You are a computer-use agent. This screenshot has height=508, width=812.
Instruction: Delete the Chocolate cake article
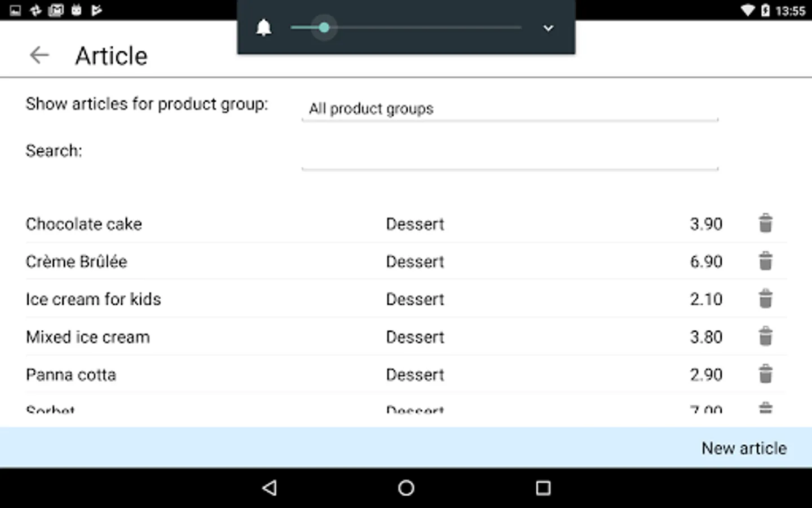(765, 224)
